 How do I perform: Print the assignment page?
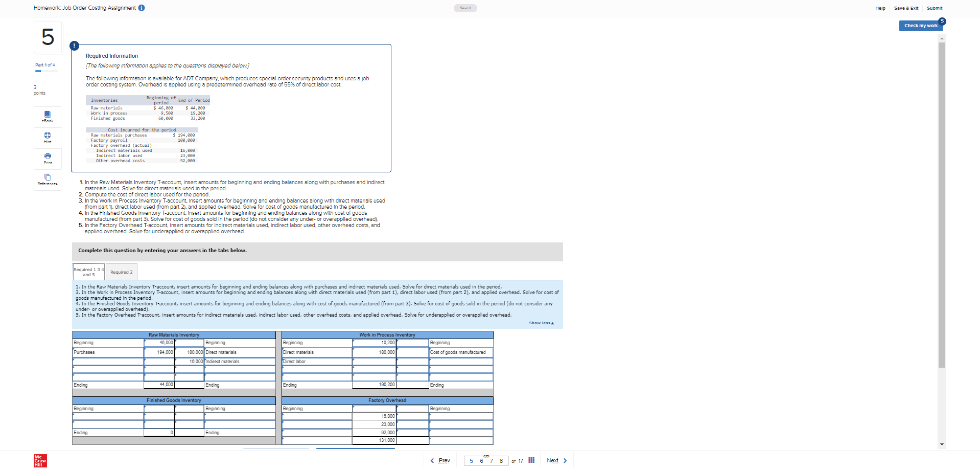pos(47,159)
